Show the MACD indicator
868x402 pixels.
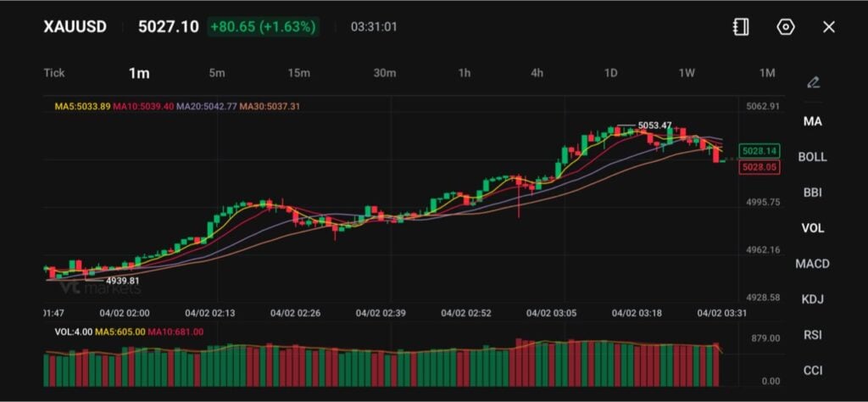812,264
